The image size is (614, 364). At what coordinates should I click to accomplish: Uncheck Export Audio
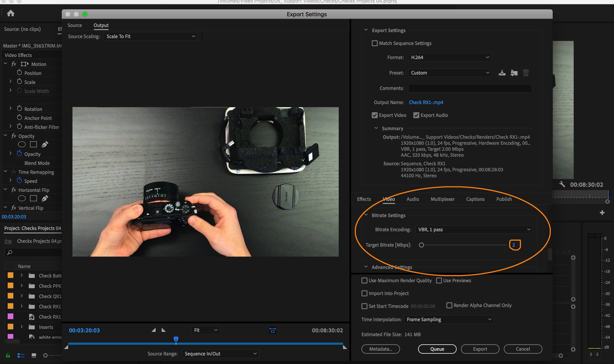[x=416, y=115]
